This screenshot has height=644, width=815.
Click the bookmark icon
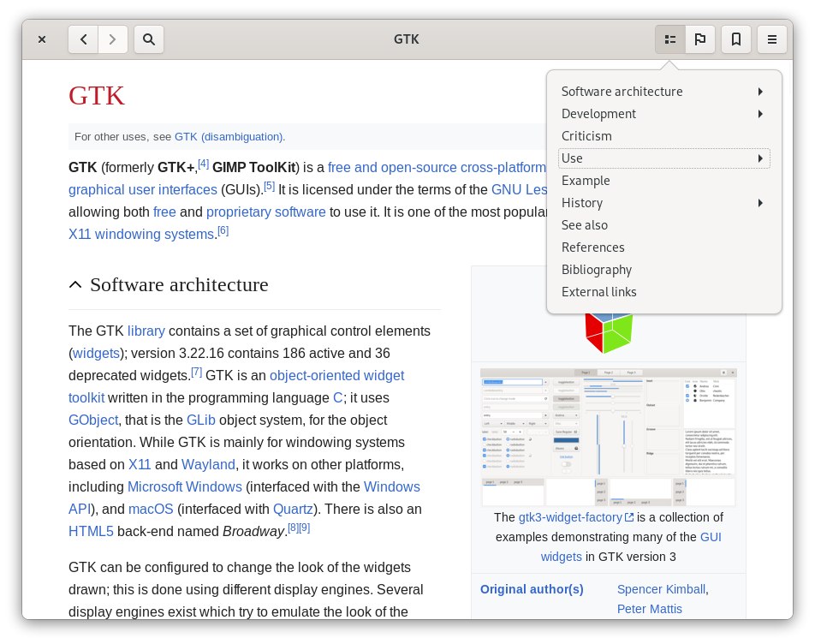pyautogui.click(x=736, y=39)
